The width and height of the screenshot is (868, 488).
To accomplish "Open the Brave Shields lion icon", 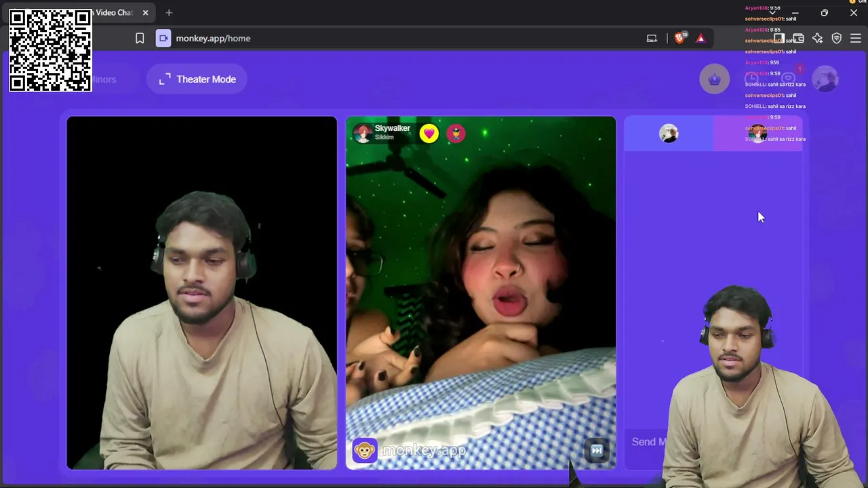I will click(x=679, y=39).
